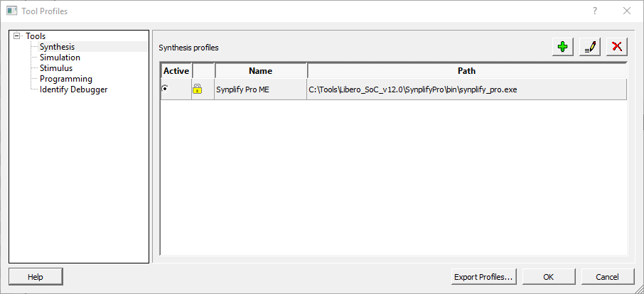The image size is (644, 294).
Task: Collapse the Tools tree node
Action: pos(16,36)
